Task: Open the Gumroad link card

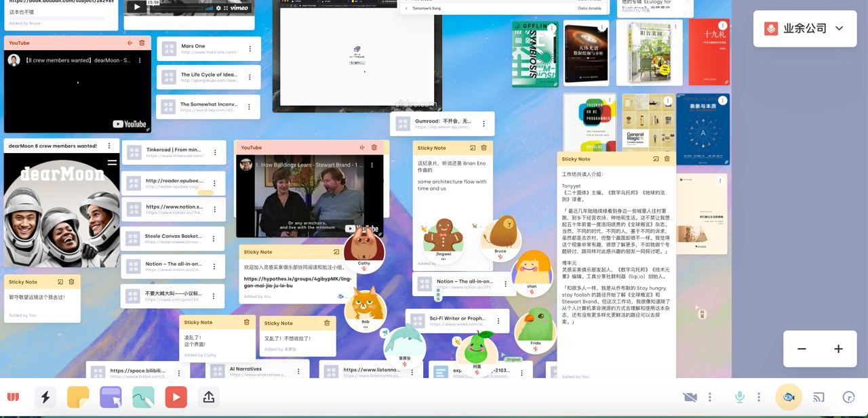Action: click(442, 124)
